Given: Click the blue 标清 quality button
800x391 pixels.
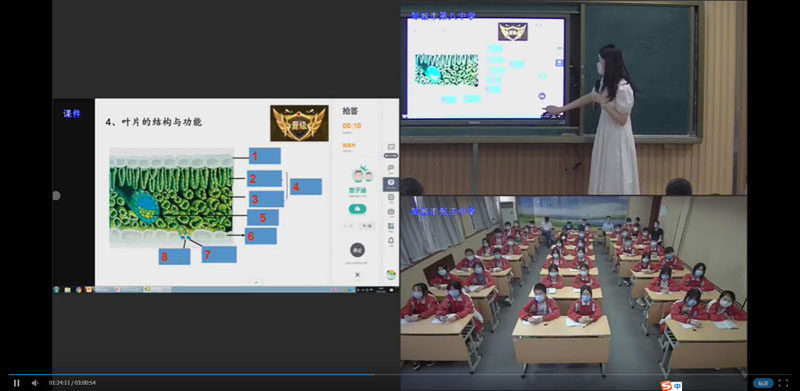Looking at the screenshot, I should [x=763, y=383].
